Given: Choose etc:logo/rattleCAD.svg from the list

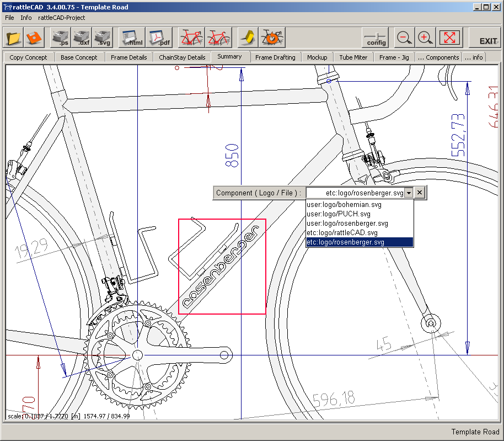Looking at the screenshot, I should (360, 232).
